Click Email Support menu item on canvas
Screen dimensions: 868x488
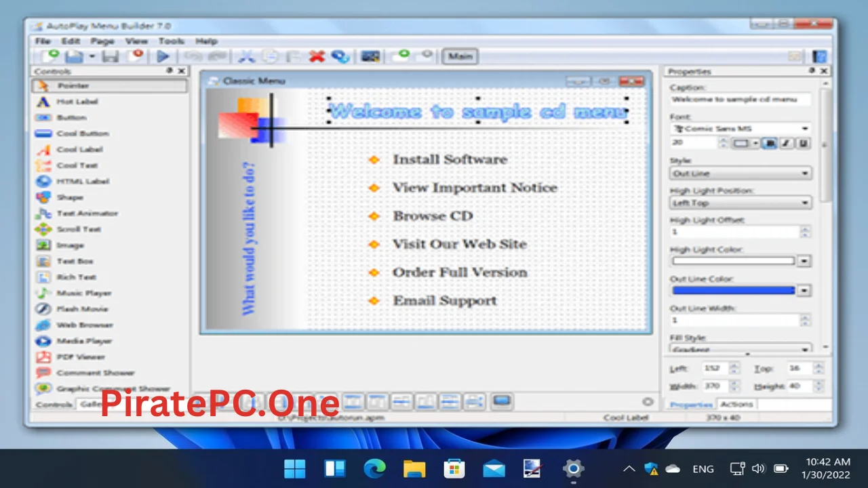pos(445,301)
